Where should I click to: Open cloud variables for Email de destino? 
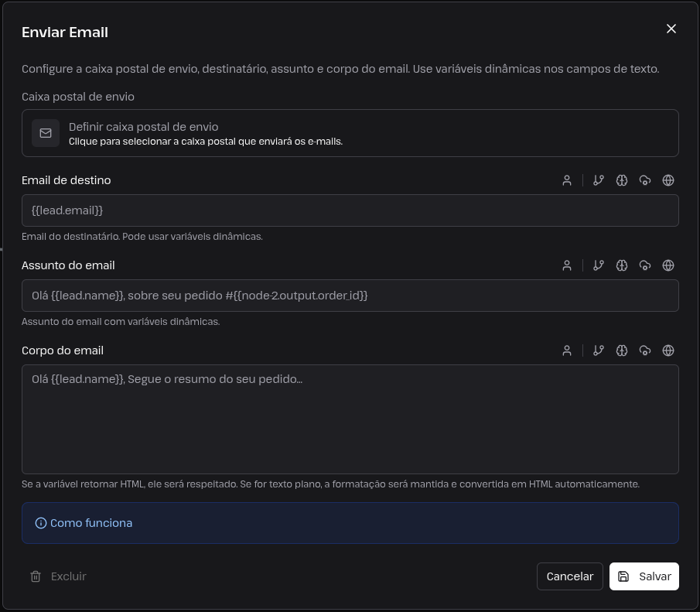[644, 180]
